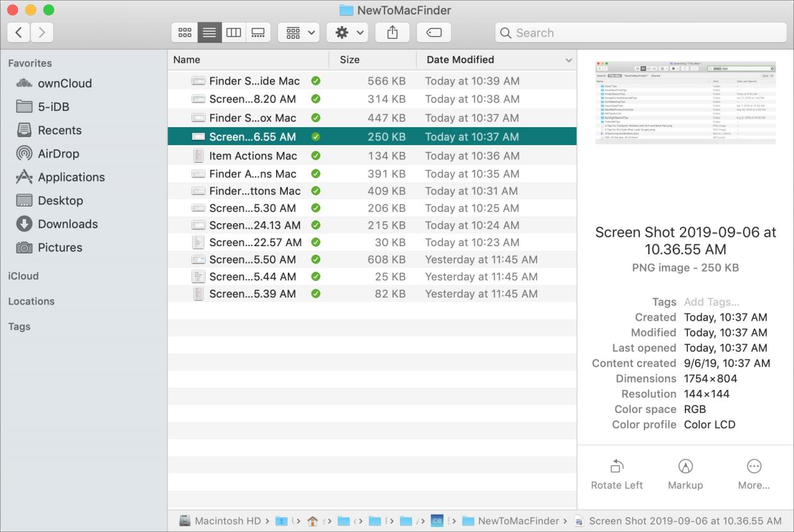Viewport: 794px width, 532px height.
Task: Select file Screen...5.44 AM
Action: pos(372,277)
